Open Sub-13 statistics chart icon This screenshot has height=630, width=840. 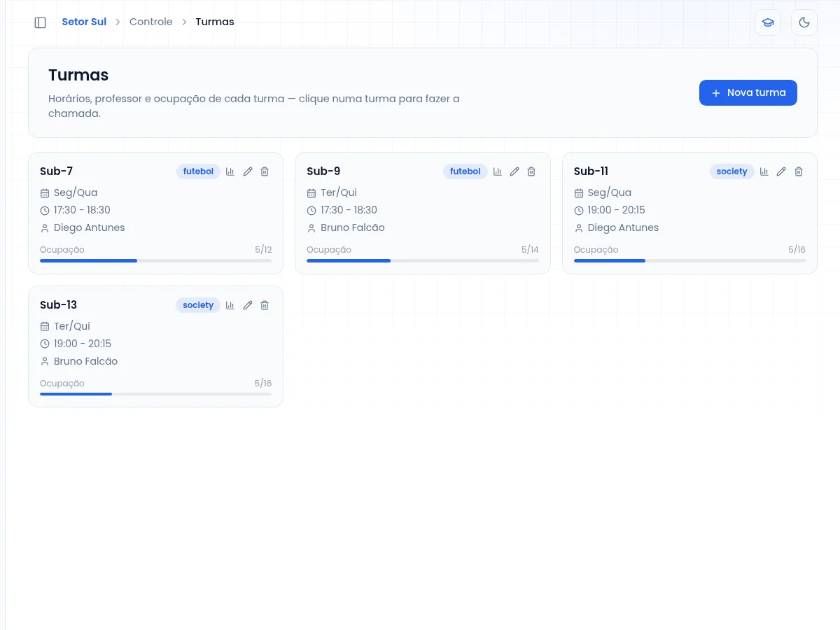pos(230,305)
